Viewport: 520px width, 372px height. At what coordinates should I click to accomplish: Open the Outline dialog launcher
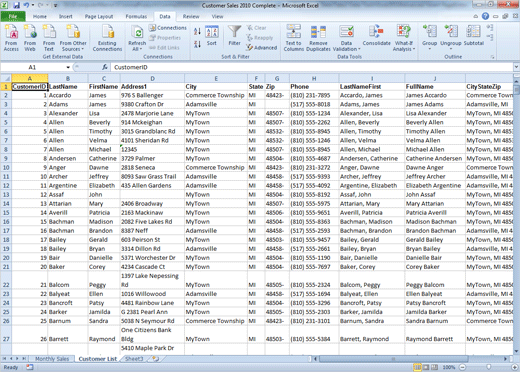(x=492, y=57)
